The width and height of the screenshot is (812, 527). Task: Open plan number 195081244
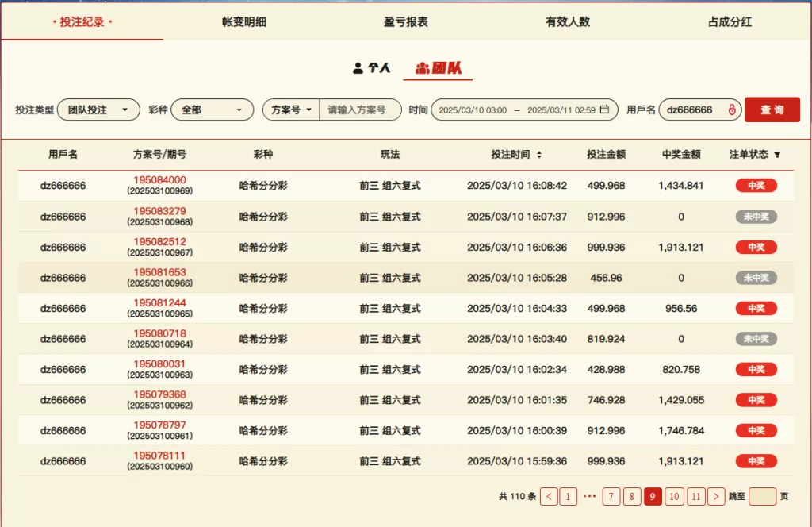pos(159,302)
